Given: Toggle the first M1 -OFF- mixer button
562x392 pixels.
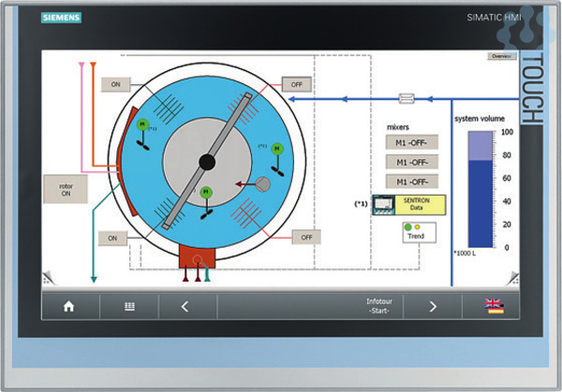Looking at the screenshot, I should point(411,142).
